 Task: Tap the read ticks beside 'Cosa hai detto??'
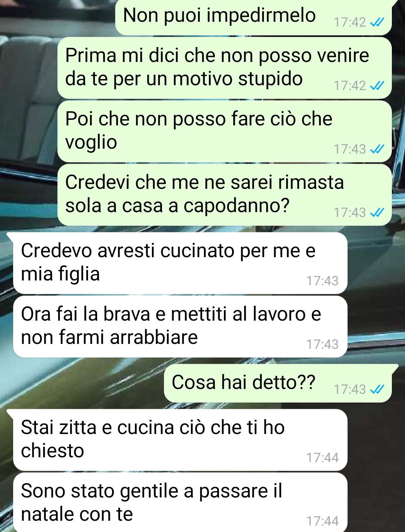tap(376, 390)
